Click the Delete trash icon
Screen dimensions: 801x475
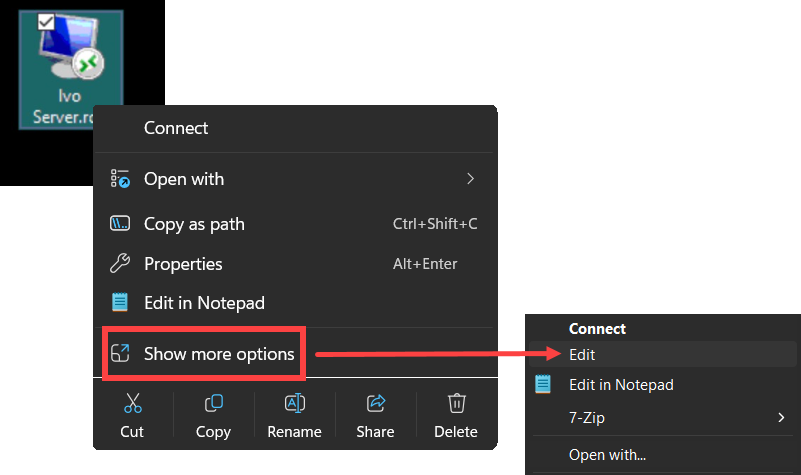tap(457, 403)
